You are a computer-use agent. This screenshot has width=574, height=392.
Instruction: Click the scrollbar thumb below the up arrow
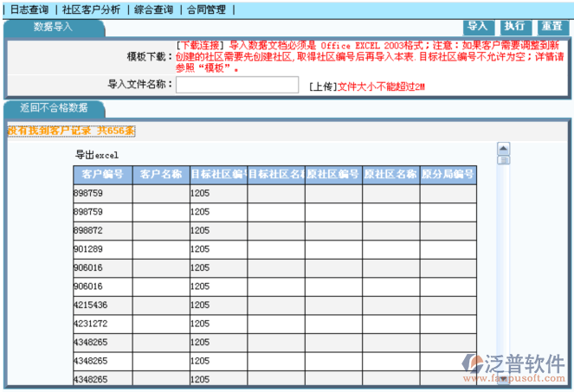503,160
